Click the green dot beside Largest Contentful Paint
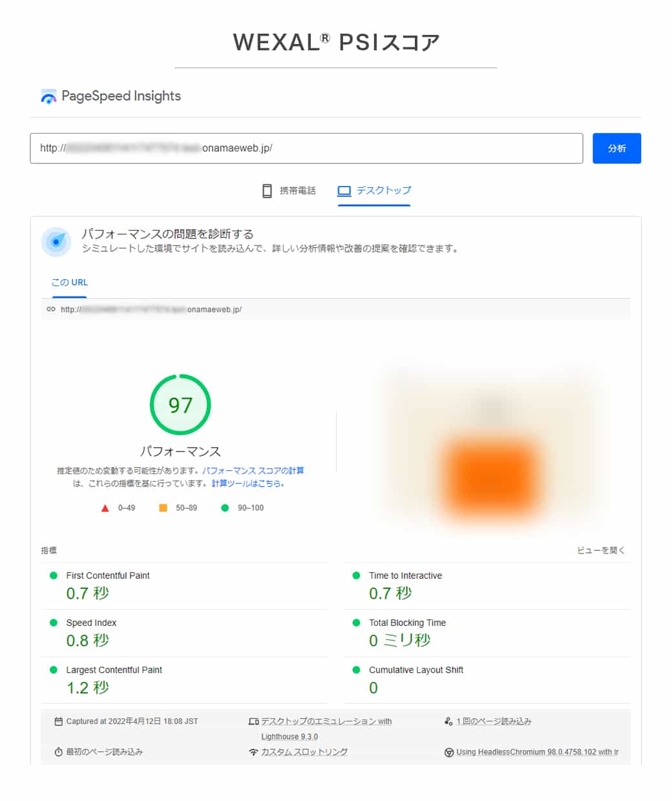Image resolution: width=672 pixels, height=801 pixels. [54, 670]
